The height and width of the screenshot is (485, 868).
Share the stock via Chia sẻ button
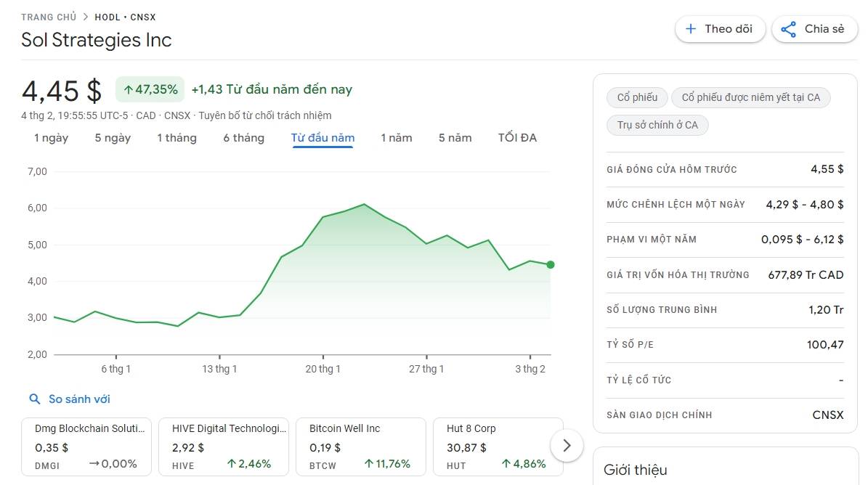click(814, 29)
